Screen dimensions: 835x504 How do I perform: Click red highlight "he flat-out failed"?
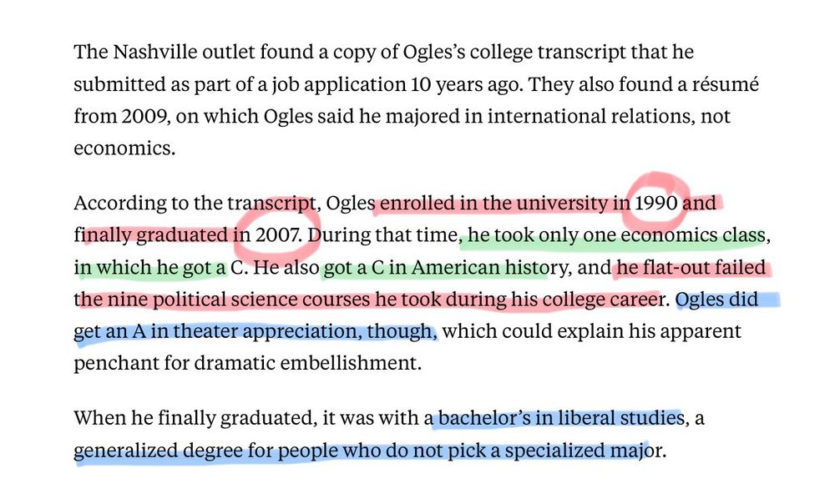point(688,267)
